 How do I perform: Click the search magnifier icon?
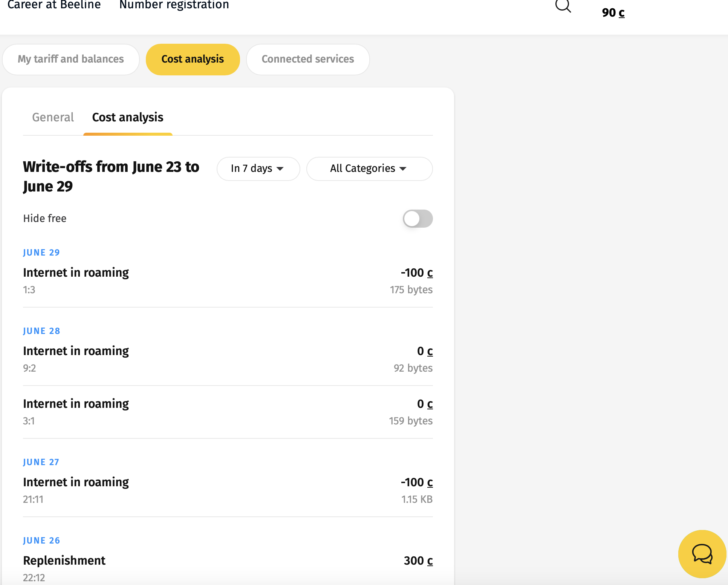[563, 6]
